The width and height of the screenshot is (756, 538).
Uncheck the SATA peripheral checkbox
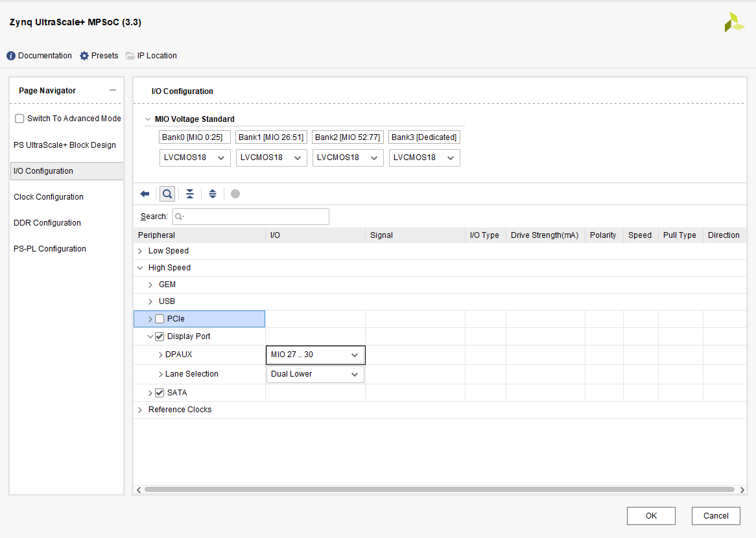tap(159, 393)
